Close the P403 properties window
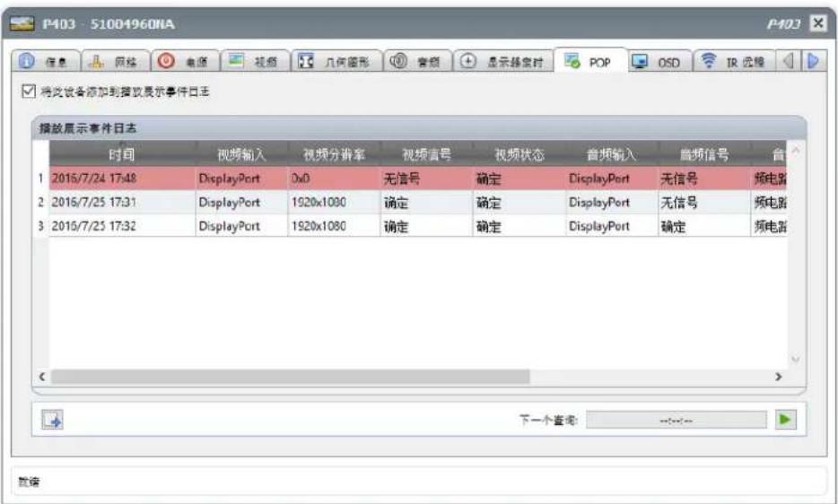Screen dimensions: 838x504 tap(818, 23)
